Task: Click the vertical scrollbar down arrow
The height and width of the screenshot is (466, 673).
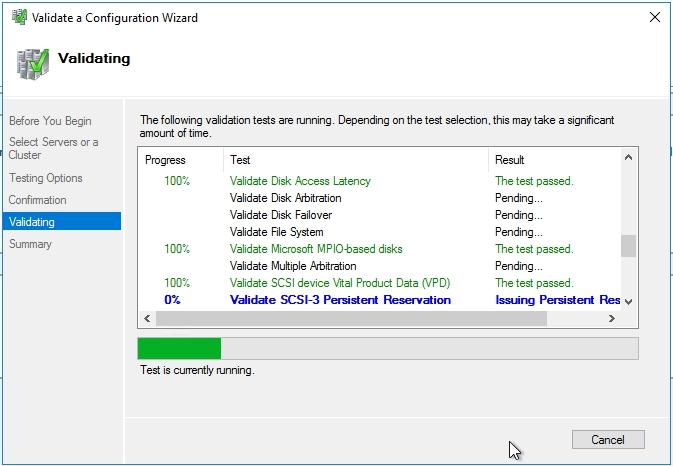Action: tap(628, 302)
